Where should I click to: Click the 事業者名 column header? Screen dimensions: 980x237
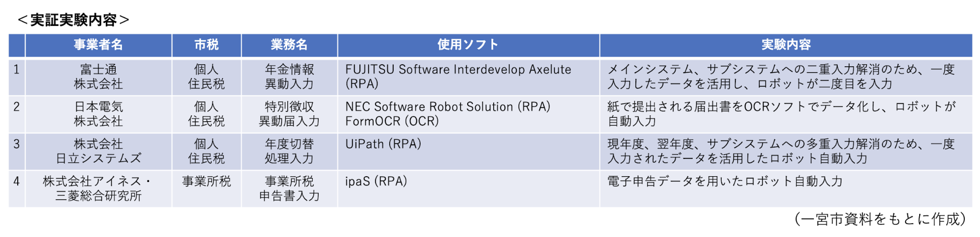click(99, 45)
